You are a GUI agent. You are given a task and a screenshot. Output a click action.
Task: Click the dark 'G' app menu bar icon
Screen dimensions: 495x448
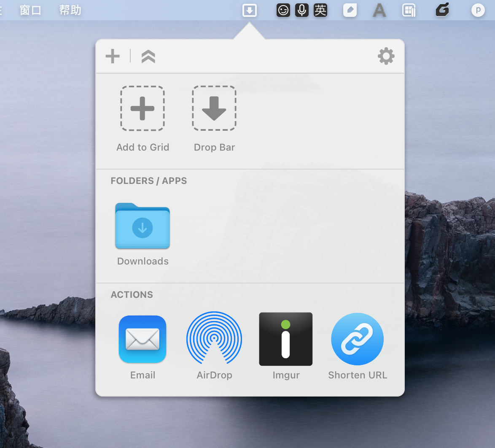pos(442,10)
